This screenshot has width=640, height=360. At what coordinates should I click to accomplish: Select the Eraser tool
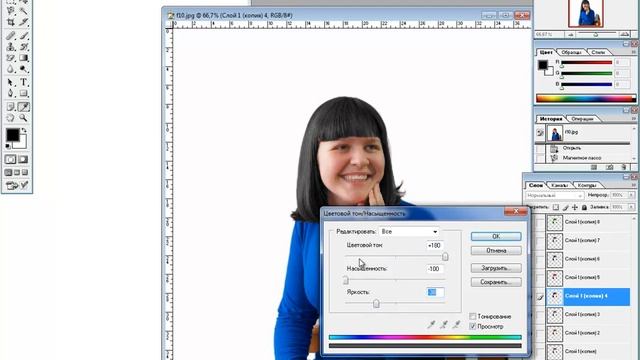(11, 58)
